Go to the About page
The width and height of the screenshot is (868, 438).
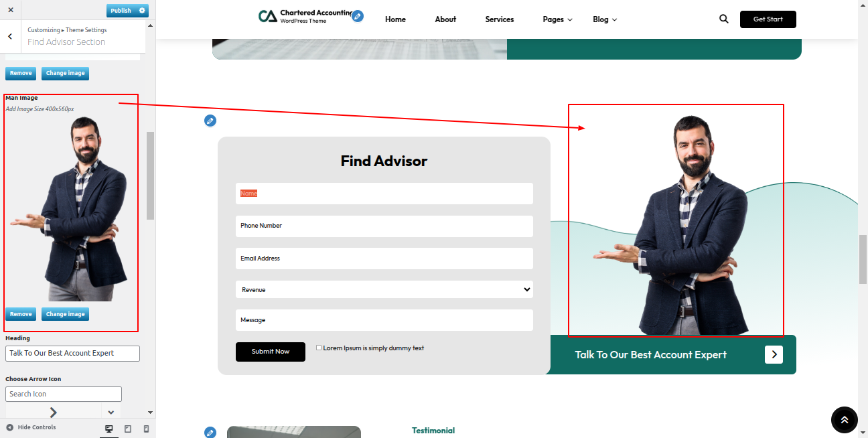point(445,19)
